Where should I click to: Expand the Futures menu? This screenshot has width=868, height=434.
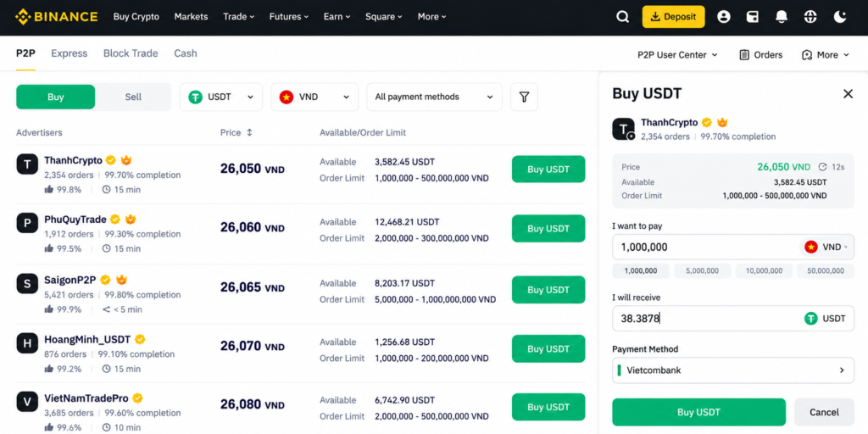click(289, 17)
